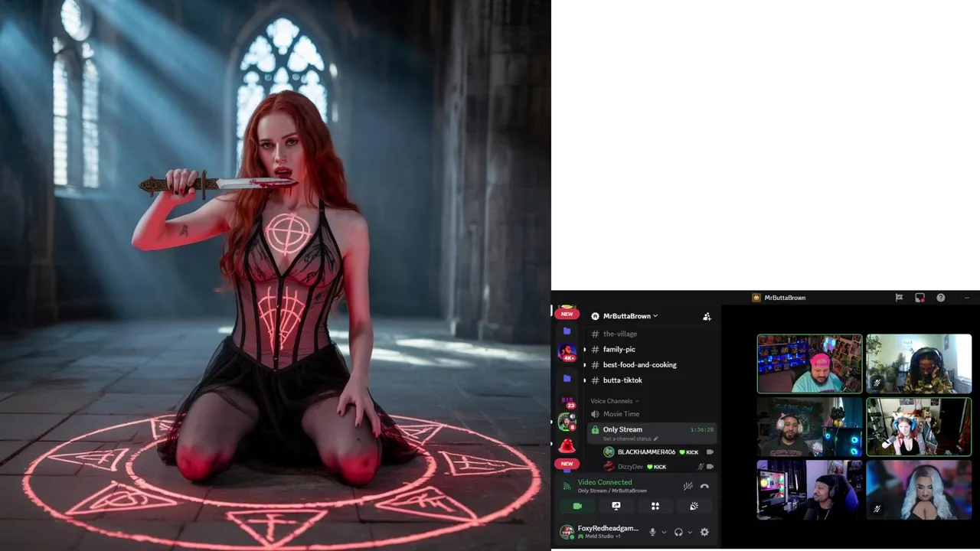Focus video tile with blue cat-ear headphones
Screen dimensions: 980x551
[919, 426]
